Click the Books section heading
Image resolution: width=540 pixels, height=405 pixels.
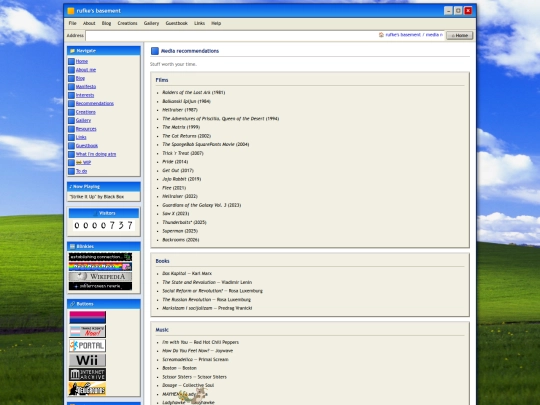tap(162, 261)
